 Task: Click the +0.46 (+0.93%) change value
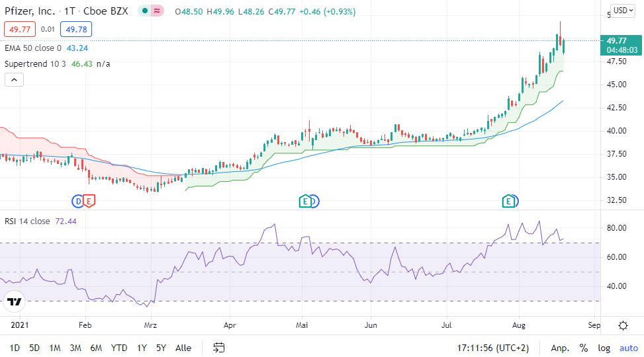[x=328, y=11]
